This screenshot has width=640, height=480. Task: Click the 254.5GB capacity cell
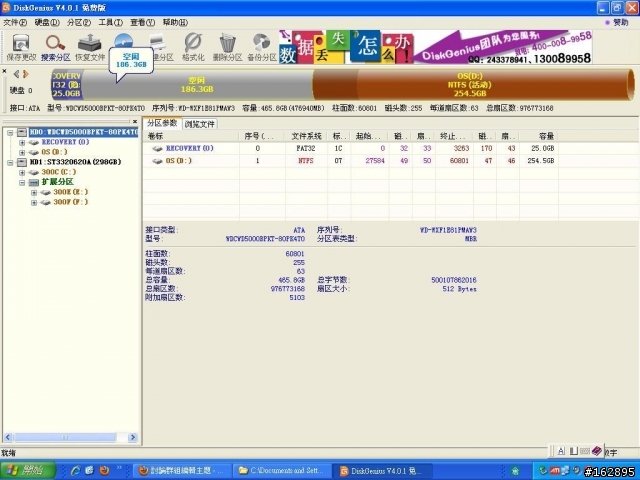tap(540, 161)
